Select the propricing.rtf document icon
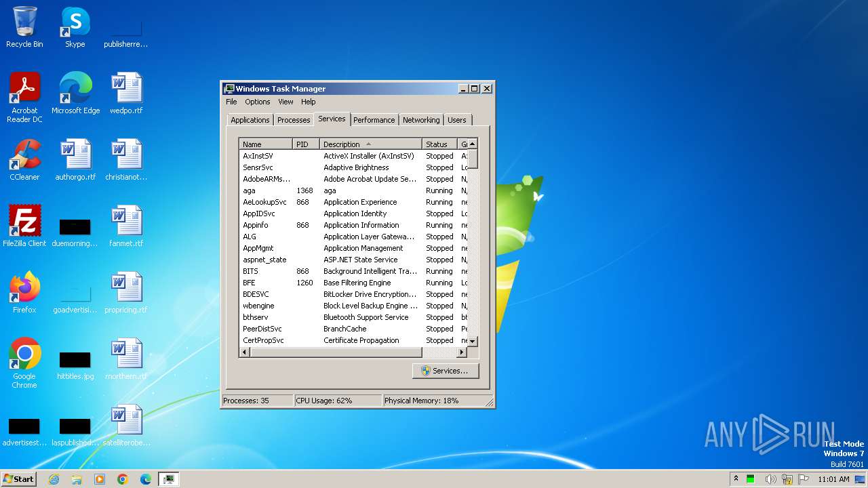Screen dimensions: 868x488 [x=126, y=293]
